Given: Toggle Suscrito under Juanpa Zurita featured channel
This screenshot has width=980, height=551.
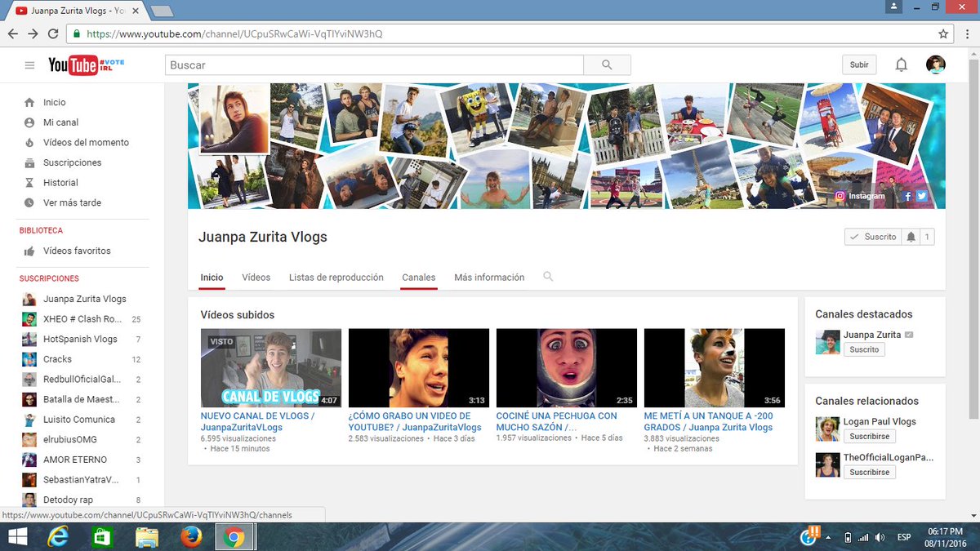Looking at the screenshot, I should click(864, 349).
